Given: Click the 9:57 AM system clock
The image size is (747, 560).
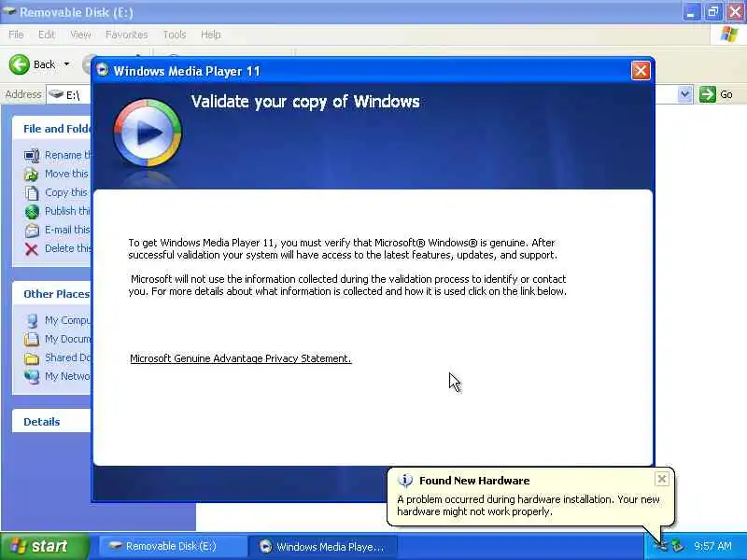Looking at the screenshot, I should (x=712, y=546).
